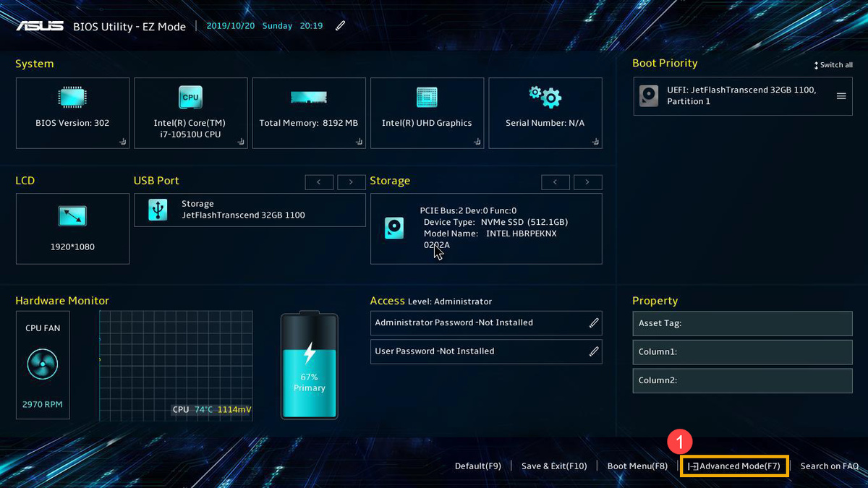Show next USB Port entry
This screenshot has width=868, height=488.
tap(351, 181)
